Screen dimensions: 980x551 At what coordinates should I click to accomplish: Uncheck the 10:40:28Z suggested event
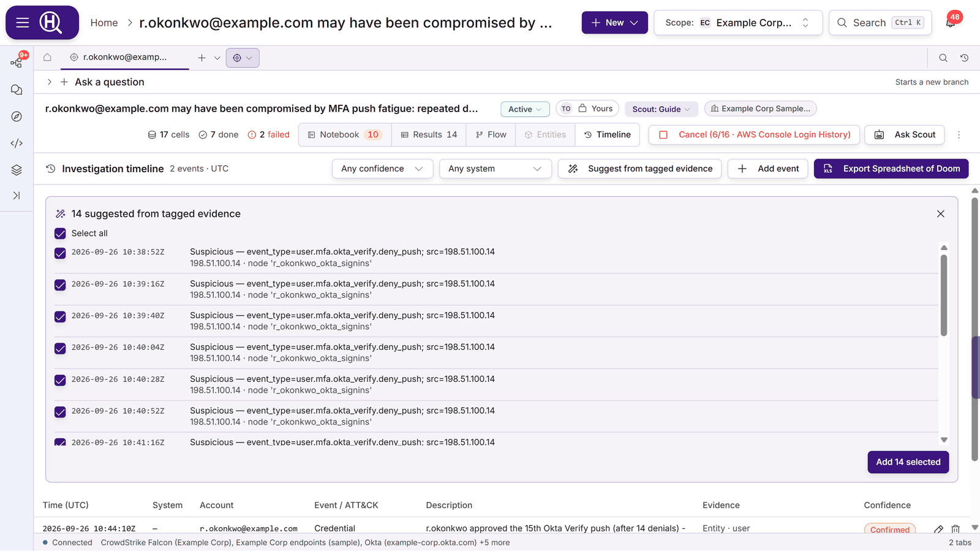pos(60,381)
